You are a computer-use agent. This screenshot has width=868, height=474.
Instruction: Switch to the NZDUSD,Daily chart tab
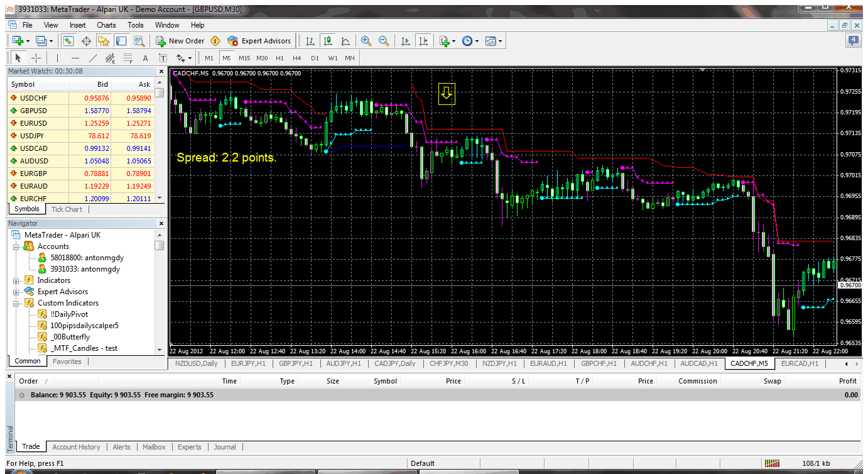[x=196, y=363]
